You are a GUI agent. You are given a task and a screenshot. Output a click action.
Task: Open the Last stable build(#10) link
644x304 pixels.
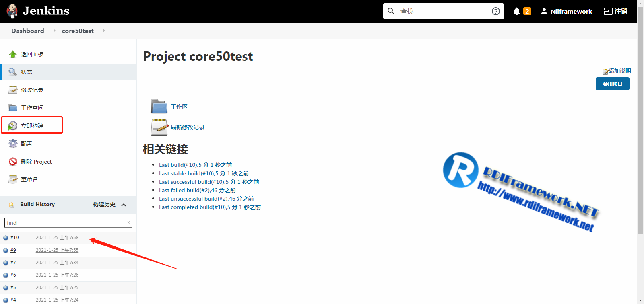pyautogui.click(x=204, y=173)
